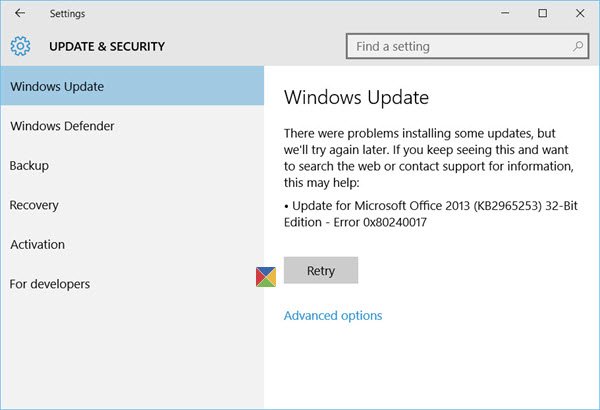The height and width of the screenshot is (410, 600).
Task: Switch to the Activation section
Action: click(37, 244)
